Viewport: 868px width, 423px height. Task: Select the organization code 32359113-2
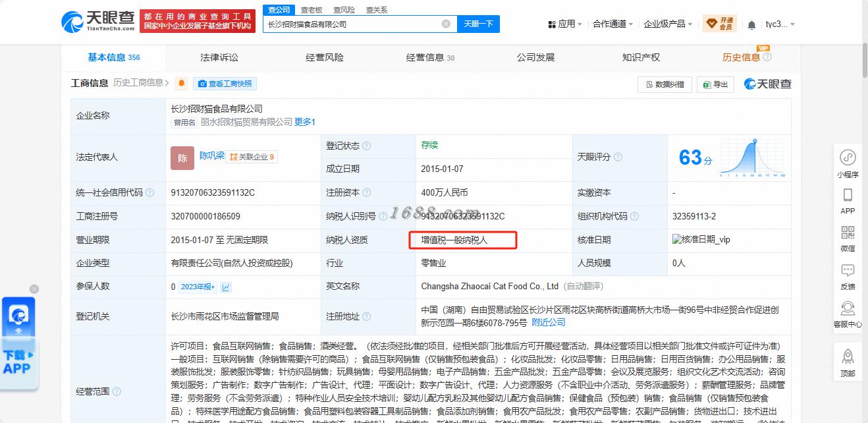(x=694, y=216)
